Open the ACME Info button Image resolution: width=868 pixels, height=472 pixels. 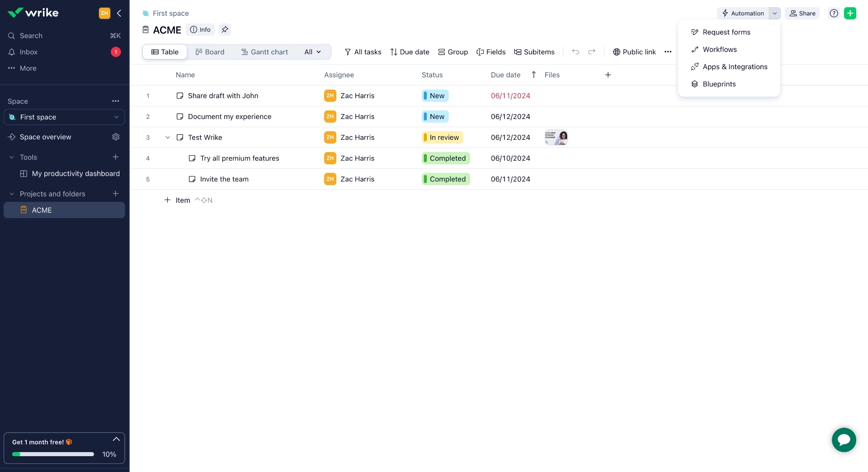click(x=200, y=30)
